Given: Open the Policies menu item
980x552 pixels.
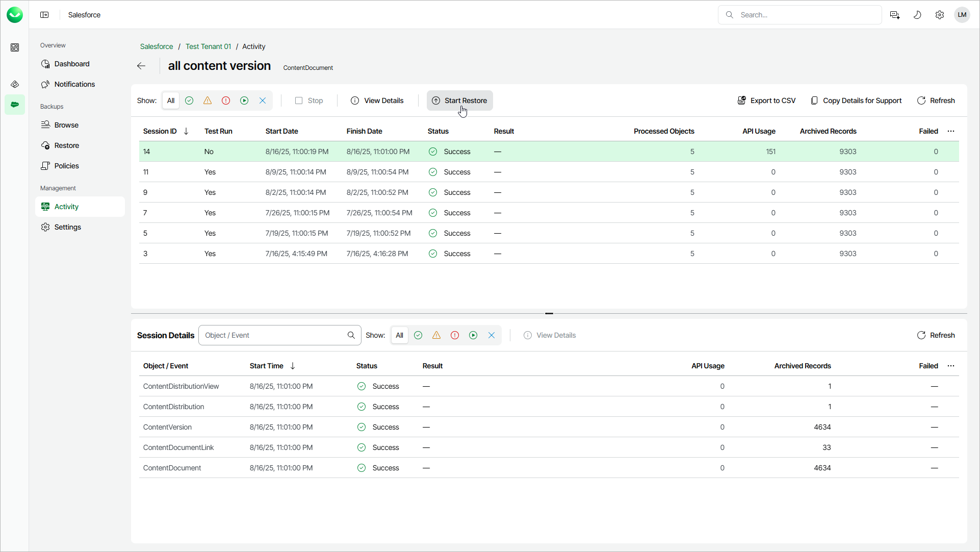Looking at the screenshot, I should pos(66,166).
